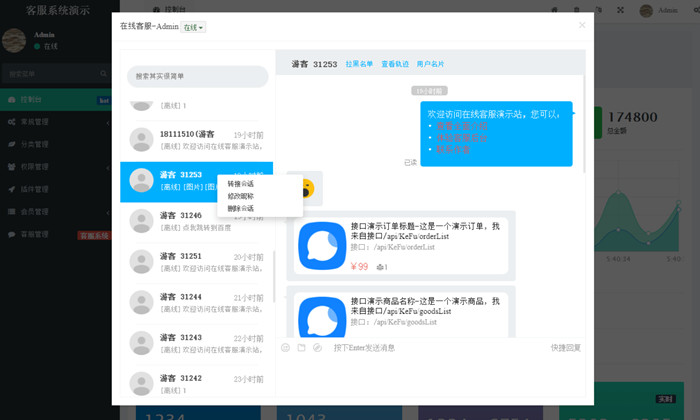Open the 快捷回复 quick reply button
700x420 pixels.
(565, 348)
